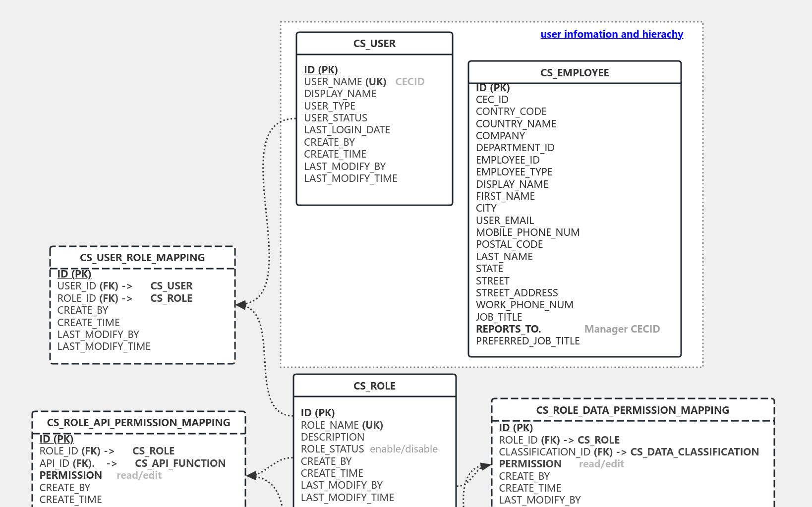
Task: Select the CS_ROLE table header
Action: [x=374, y=386]
